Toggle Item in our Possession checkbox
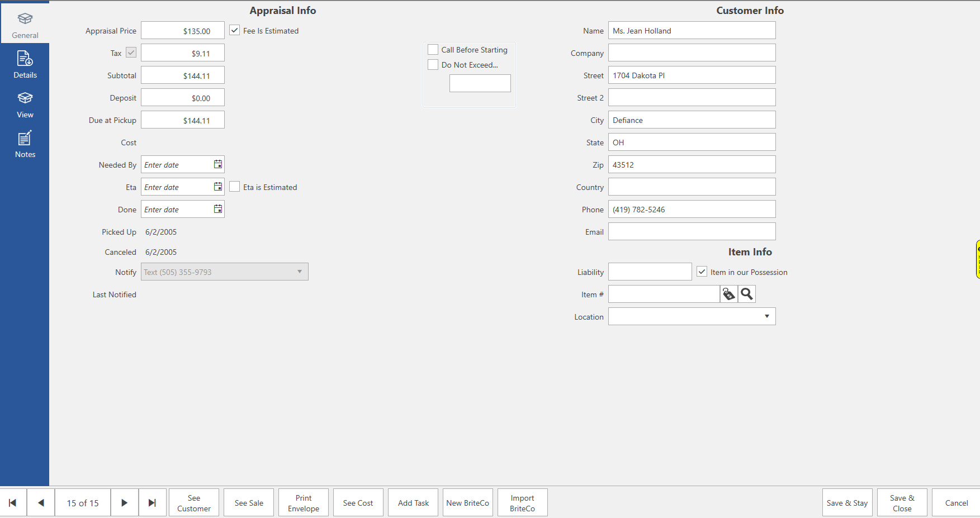The height and width of the screenshot is (518, 980). pos(702,272)
